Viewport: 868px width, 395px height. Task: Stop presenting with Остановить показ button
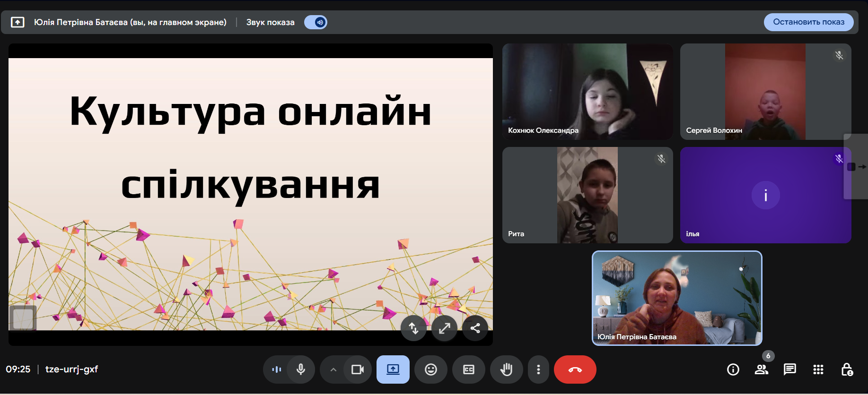pos(808,22)
